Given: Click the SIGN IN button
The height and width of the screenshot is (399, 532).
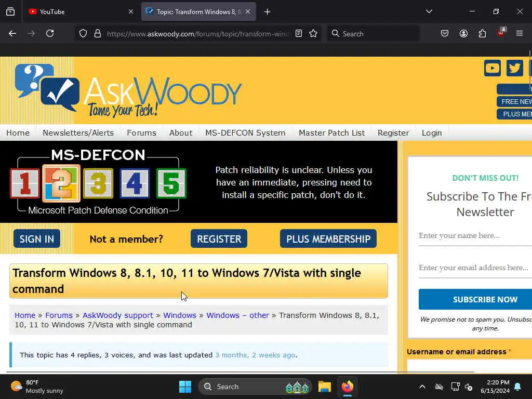Looking at the screenshot, I should coord(37,238).
